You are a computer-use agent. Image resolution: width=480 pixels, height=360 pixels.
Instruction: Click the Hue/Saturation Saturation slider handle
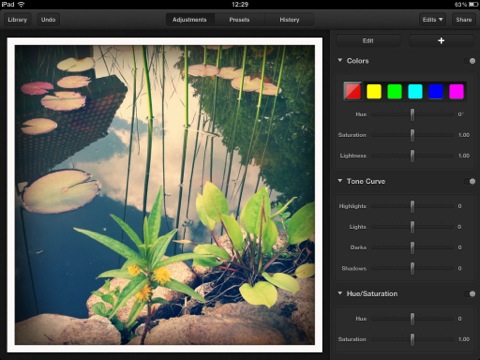pos(412,340)
